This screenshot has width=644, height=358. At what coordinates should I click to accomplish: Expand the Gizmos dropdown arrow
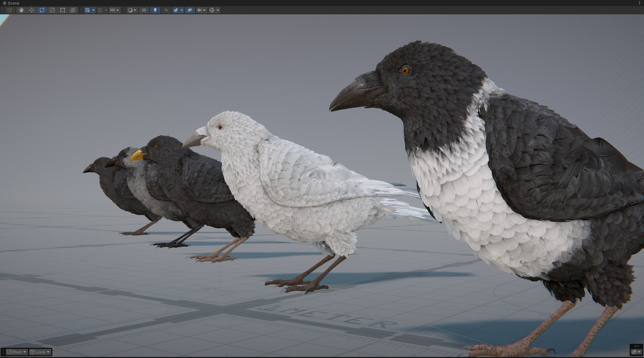(218, 10)
